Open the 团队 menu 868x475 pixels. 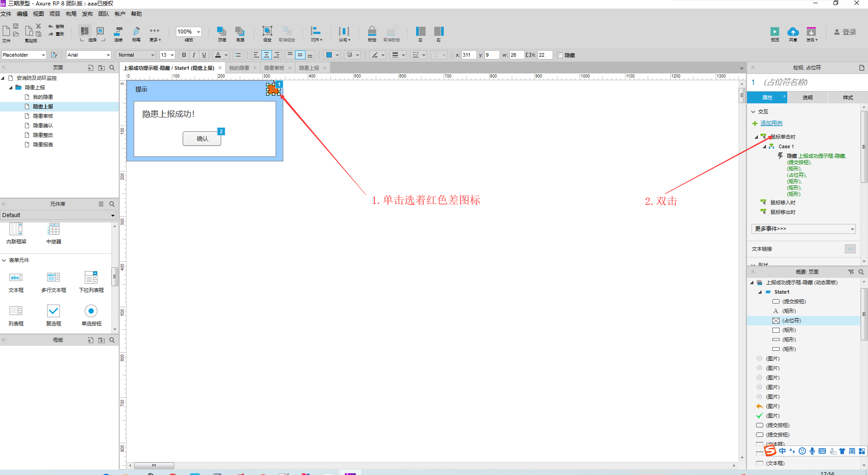(103, 14)
